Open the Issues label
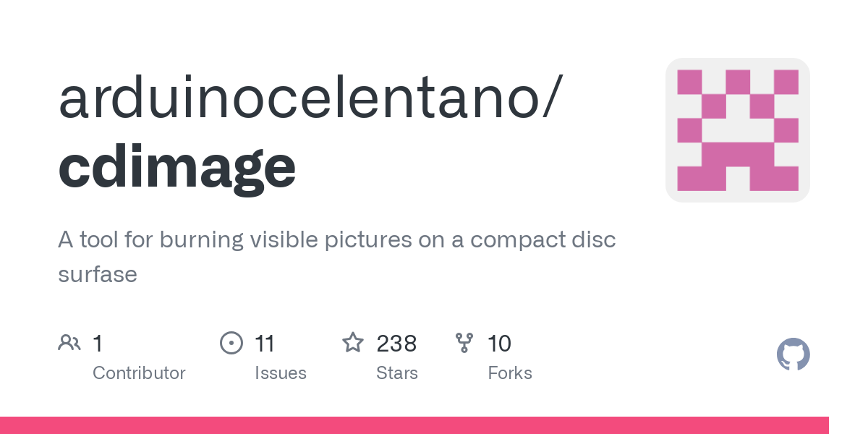The width and height of the screenshot is (868, 434). [x=281, y=373]
